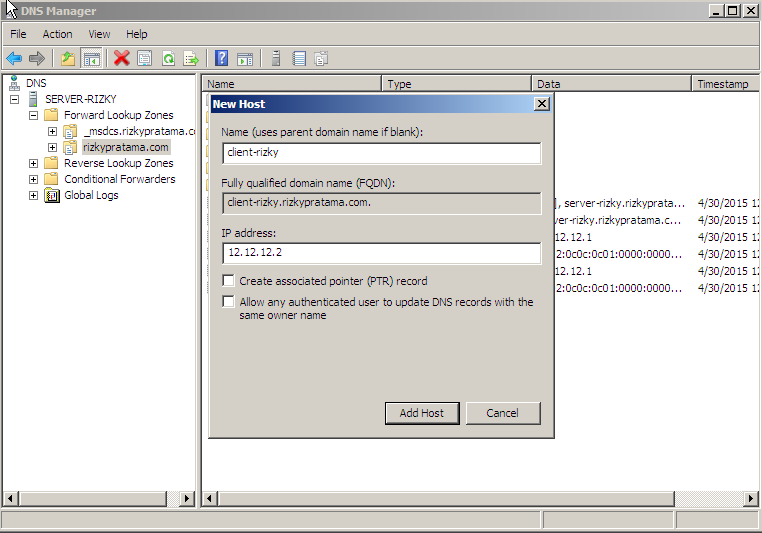Open the Properties toolbar icon

(144, 59)
